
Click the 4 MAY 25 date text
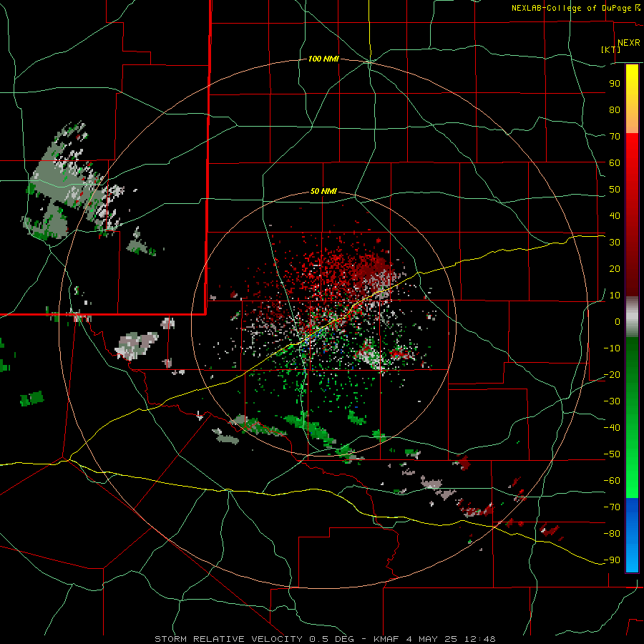[x=431, y=639]
